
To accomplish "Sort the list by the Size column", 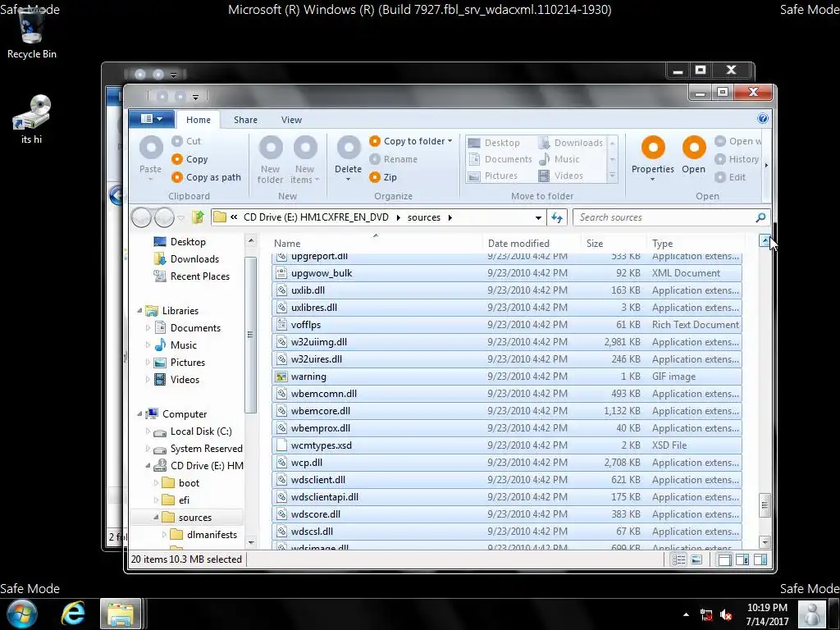I will coord(614,243).
